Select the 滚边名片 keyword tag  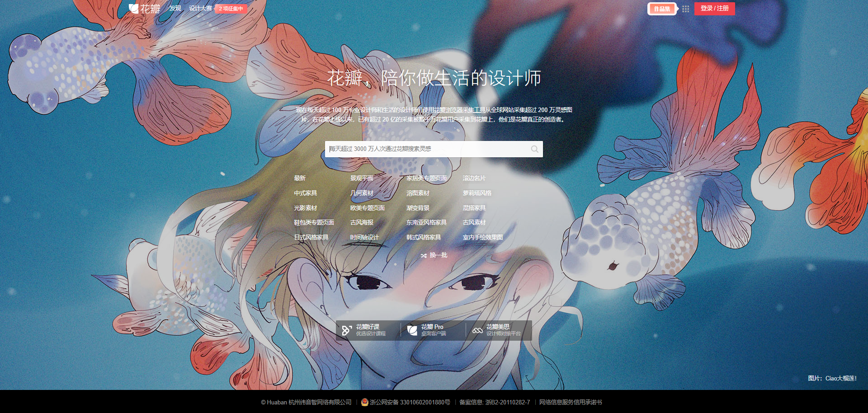474,178
